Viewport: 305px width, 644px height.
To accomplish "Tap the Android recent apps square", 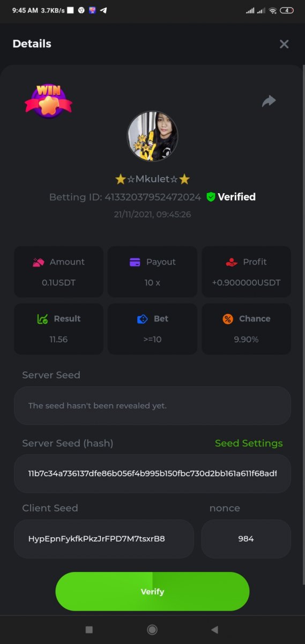I will coord(90,630).
